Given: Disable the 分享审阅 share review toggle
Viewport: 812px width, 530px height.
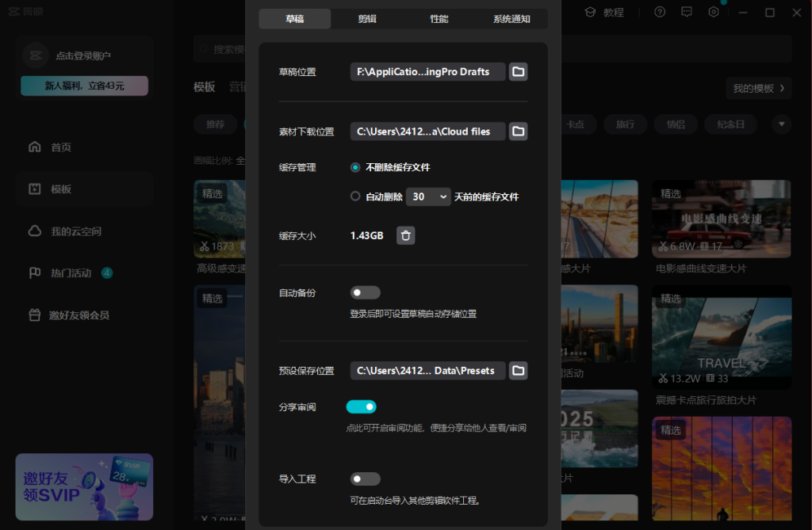Looking at the screenshot, I should click(x=361, y=406).
